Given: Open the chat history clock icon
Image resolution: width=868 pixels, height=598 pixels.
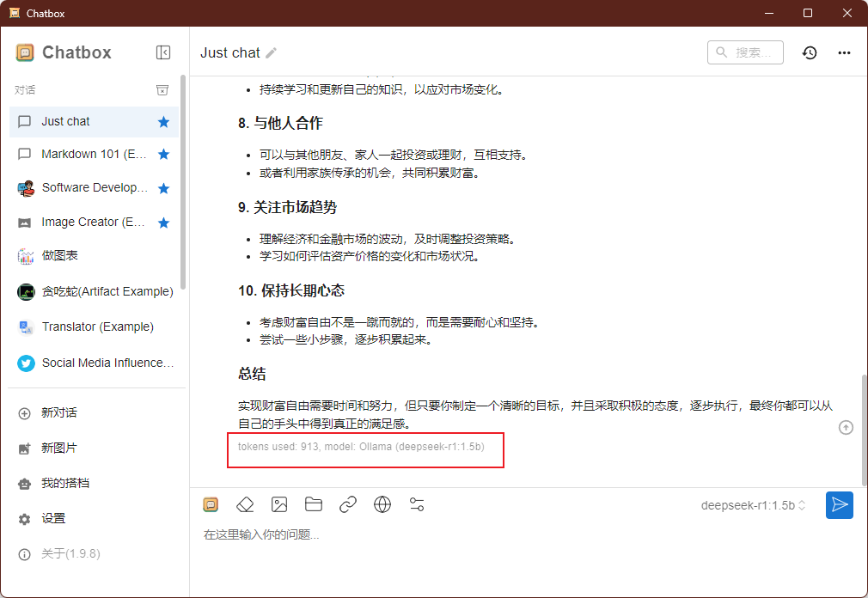Looking at the screenshot, I should (x=810, y=52).
